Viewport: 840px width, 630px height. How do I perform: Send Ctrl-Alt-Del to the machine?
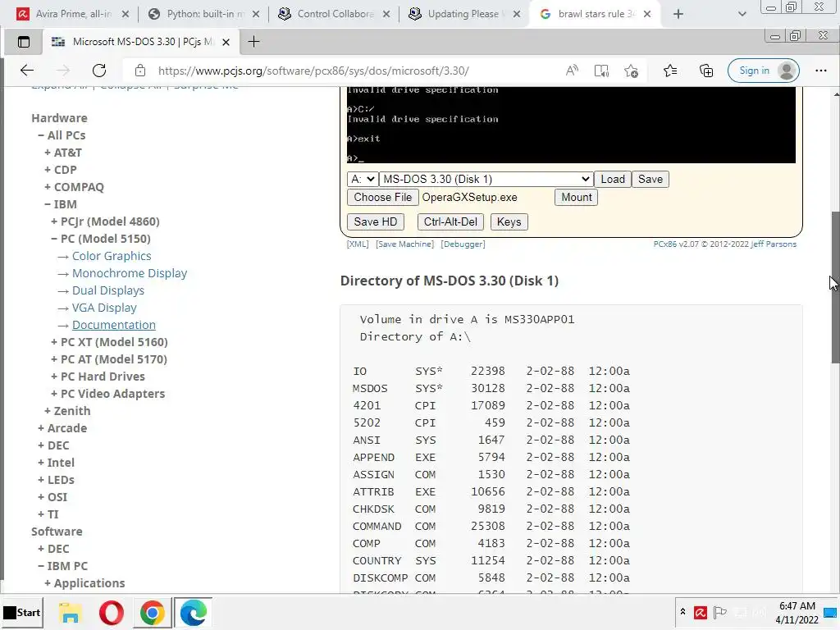450,221
